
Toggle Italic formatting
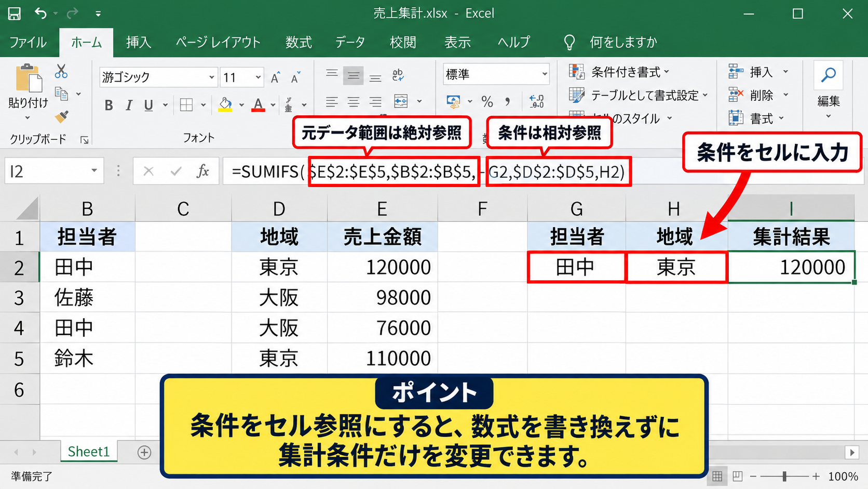coord(129,105)
